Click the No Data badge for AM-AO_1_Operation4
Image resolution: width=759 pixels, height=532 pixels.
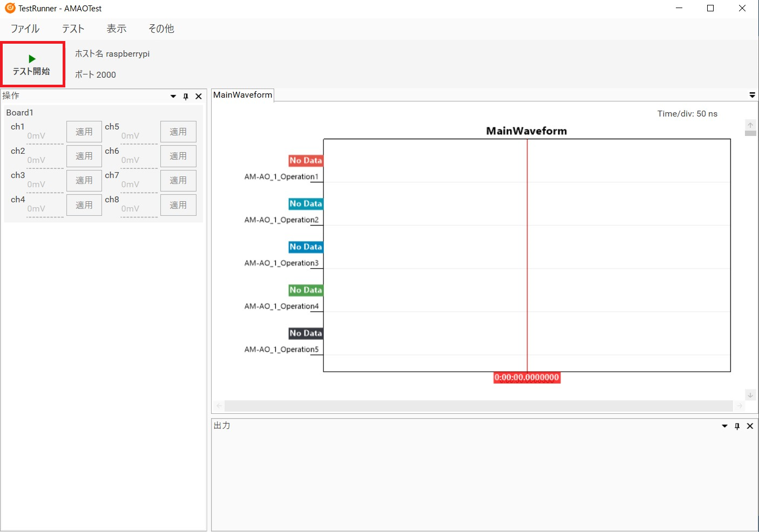306,290
